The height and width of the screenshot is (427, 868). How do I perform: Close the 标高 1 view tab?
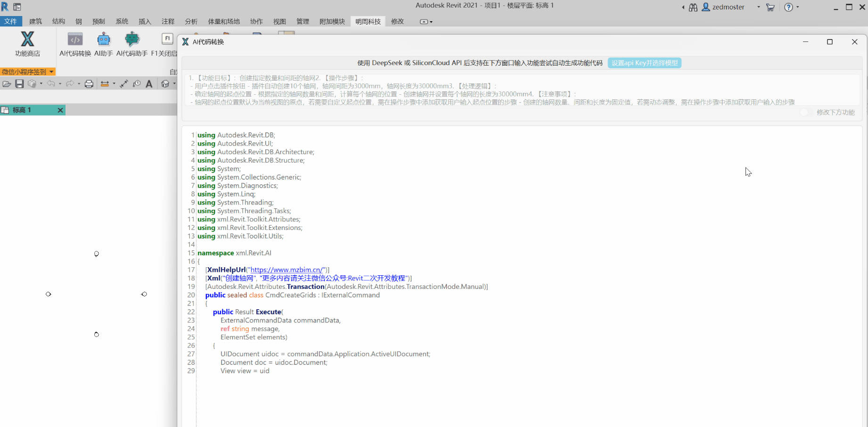coord(60,110)
